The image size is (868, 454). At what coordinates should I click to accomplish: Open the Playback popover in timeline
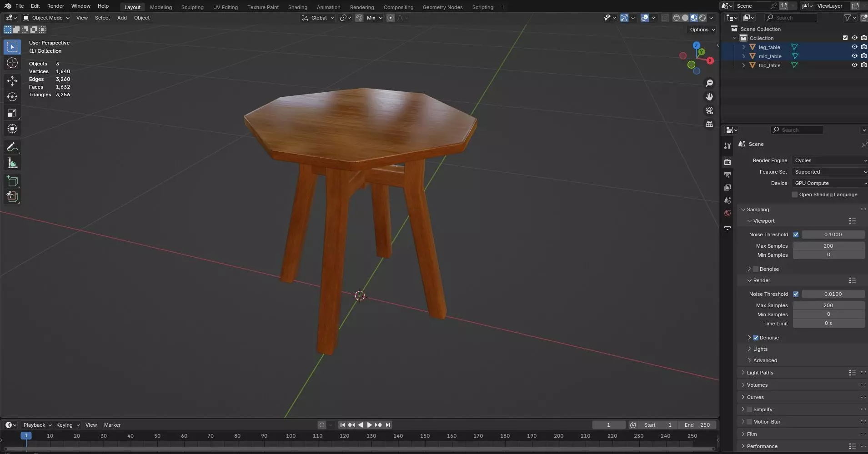pyautogui.click(x=37, y=425)
